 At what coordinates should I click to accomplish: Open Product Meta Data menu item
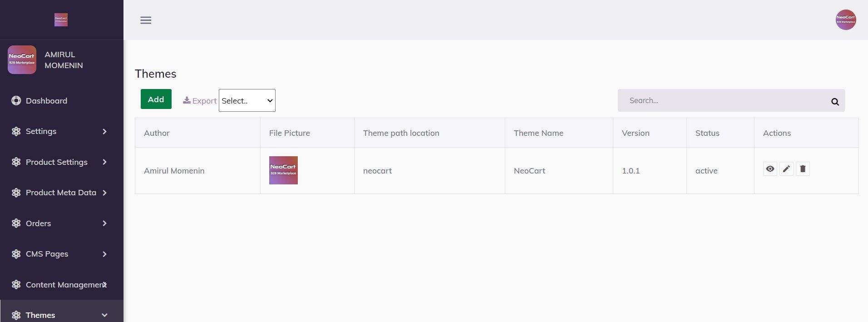pyautogui.click(x=61, y=193)
